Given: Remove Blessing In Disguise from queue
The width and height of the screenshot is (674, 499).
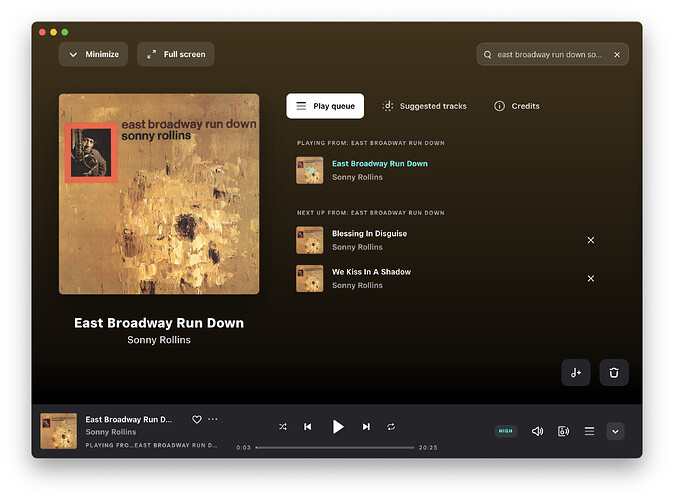Looking at the screenshot, I should point(591,240).
